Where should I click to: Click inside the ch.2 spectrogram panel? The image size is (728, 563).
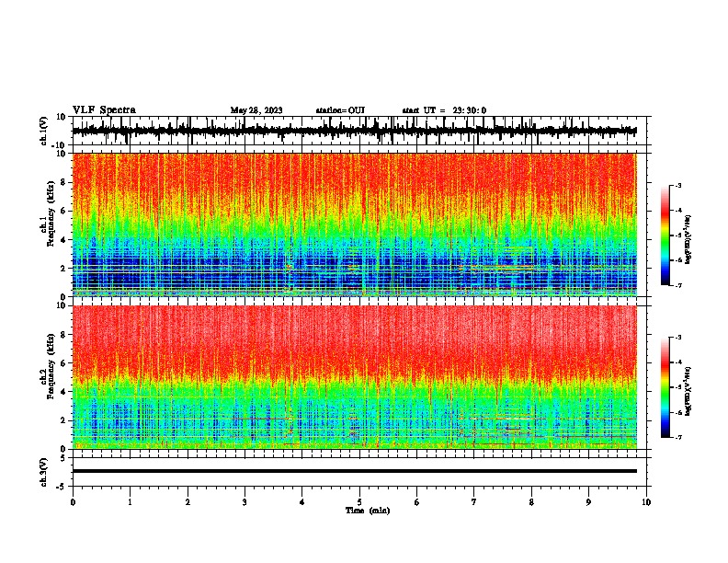pos(354,377)
